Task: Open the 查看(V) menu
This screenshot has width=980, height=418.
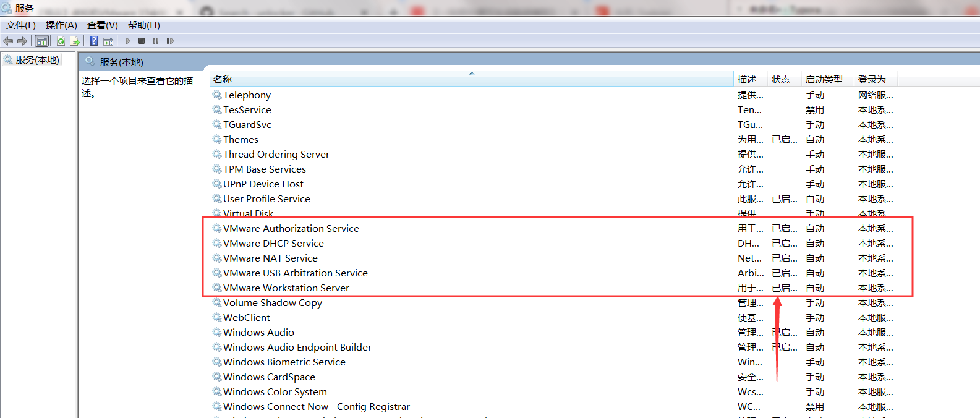Action: [x=102, y=25]
